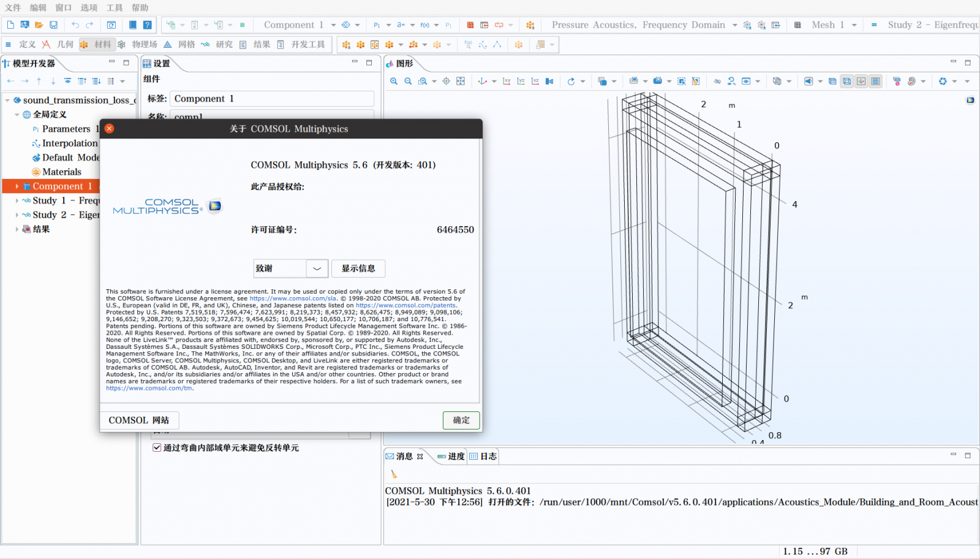The width and height of the screenshot is (980, 559).
Task: Switch to the 物理场 ribbon tab
Action: tap(138, 45)
